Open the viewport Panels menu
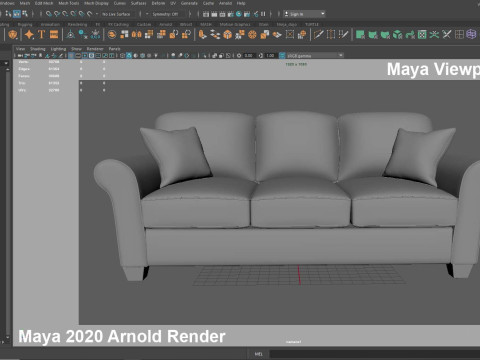 click(x=114, y=49)
